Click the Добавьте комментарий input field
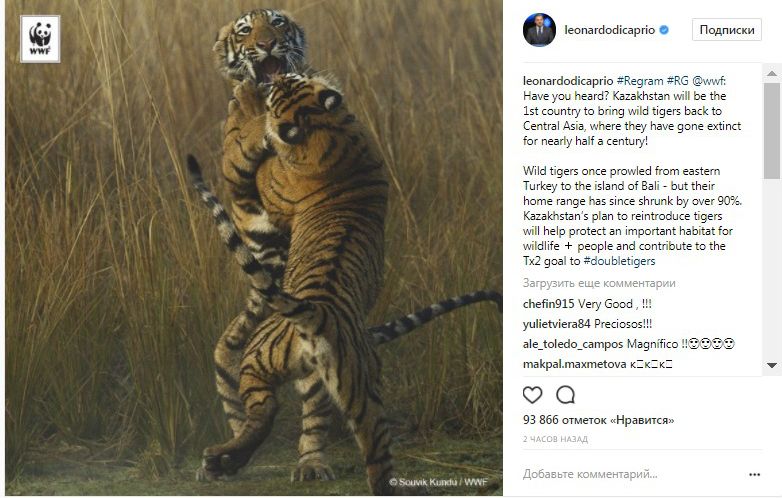Viewport: 782px width, 498px height. (620, 473)
